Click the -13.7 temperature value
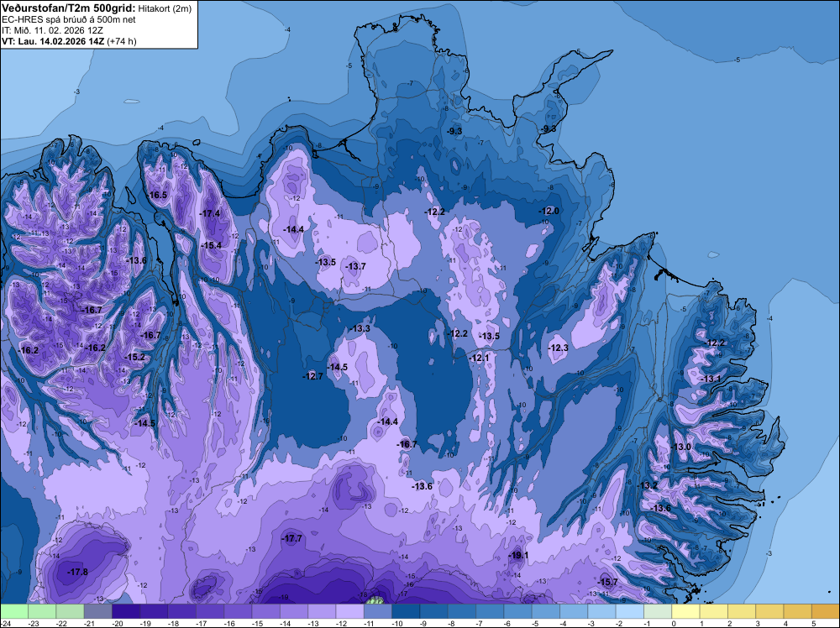 point(355,267)
